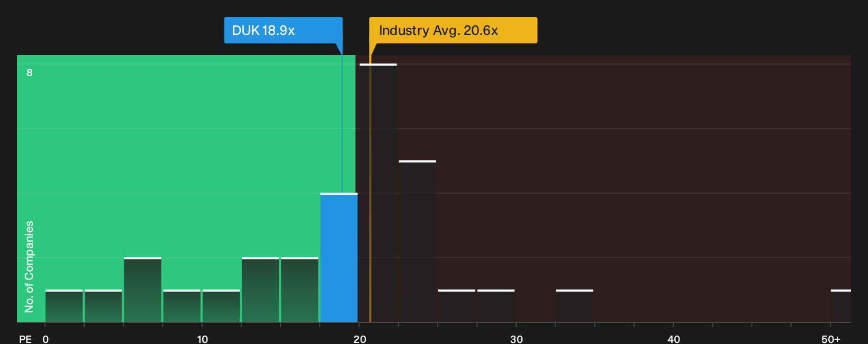Image resolution: width=868 pixels, height=344 pixels.
Task: Click the x-axis tick label 40
Action: 673,339
